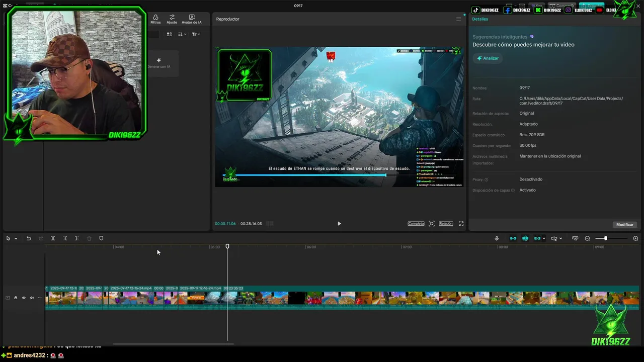Lock the main video track

[16, 298]
